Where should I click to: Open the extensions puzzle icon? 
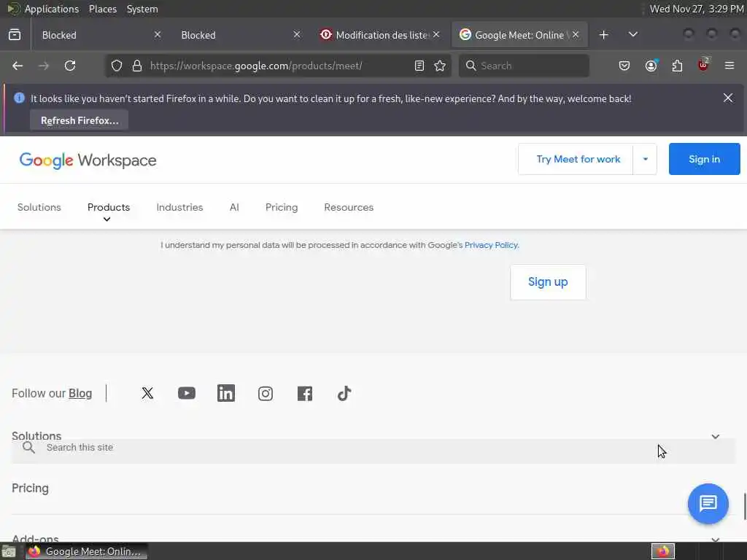pos(677,66)
